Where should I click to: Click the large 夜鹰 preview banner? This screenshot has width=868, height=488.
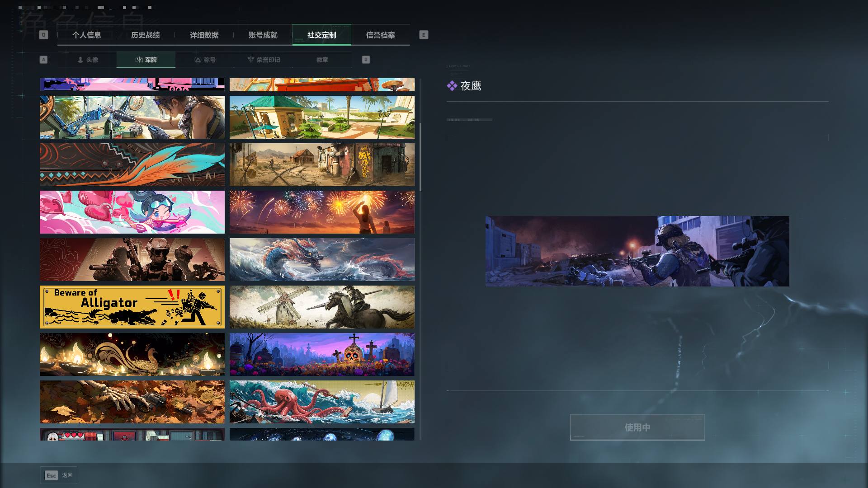[x=637, y=251]
